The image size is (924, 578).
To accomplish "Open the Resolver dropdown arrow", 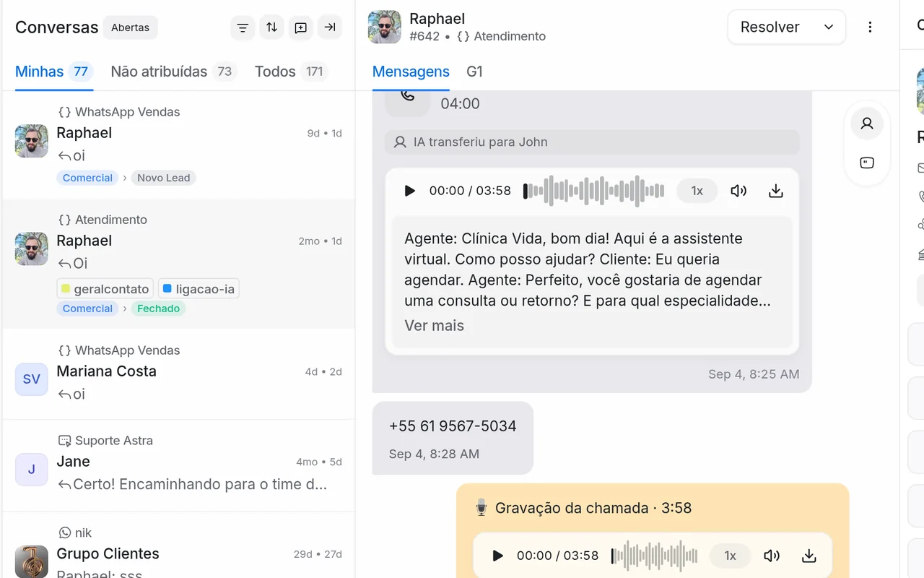I will [829, 27].
